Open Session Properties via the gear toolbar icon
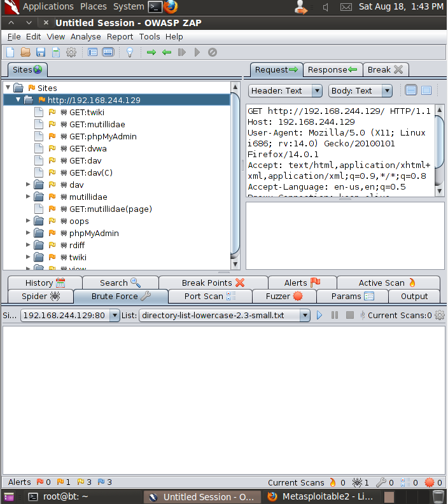The width and height of the screenshot is (448, 504). click(x=71, y=52)
